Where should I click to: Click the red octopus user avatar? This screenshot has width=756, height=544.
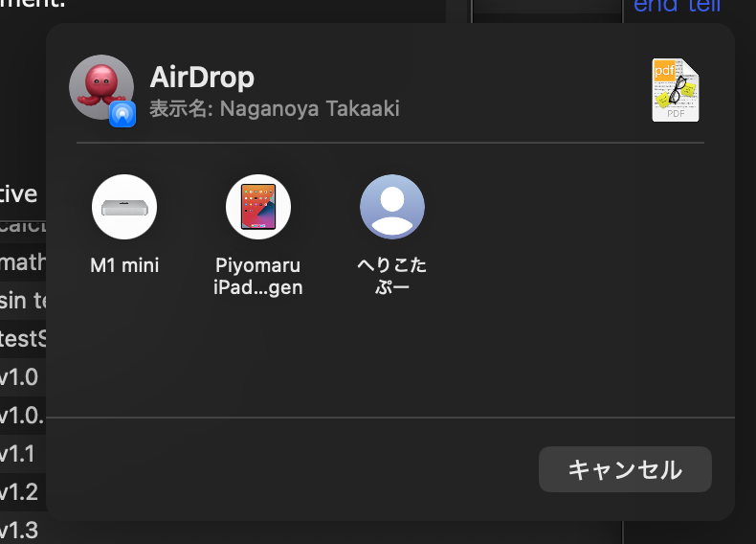pos(100,86)
